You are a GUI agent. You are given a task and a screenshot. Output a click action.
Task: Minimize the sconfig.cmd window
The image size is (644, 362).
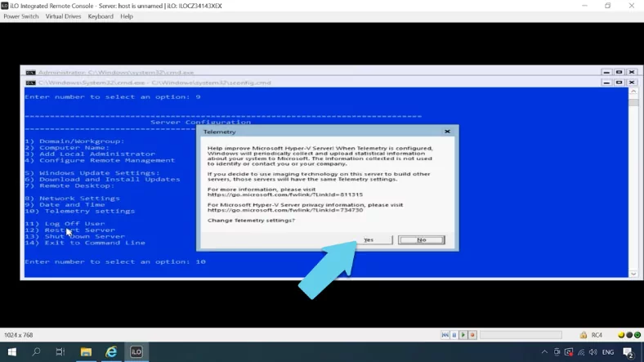click(x=606, y=83)
